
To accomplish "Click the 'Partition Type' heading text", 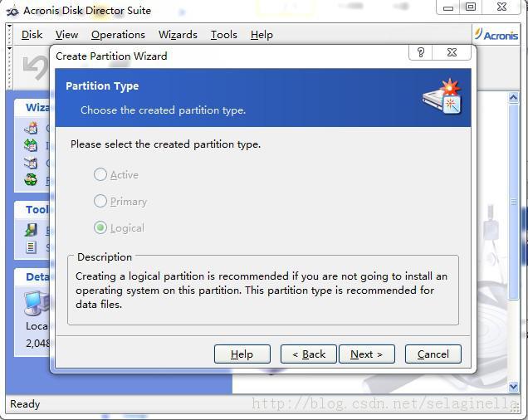I will (x=102, y=86).
